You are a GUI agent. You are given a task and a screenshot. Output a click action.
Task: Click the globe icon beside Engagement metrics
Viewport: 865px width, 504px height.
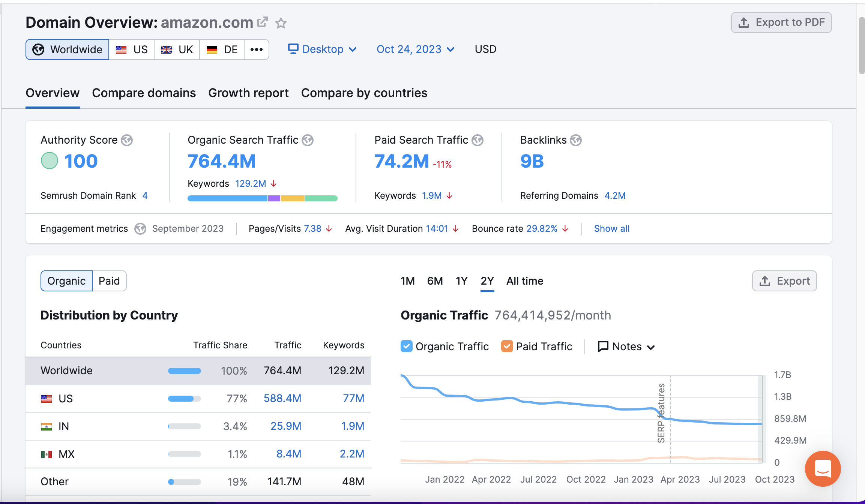(x=140, y=229)
